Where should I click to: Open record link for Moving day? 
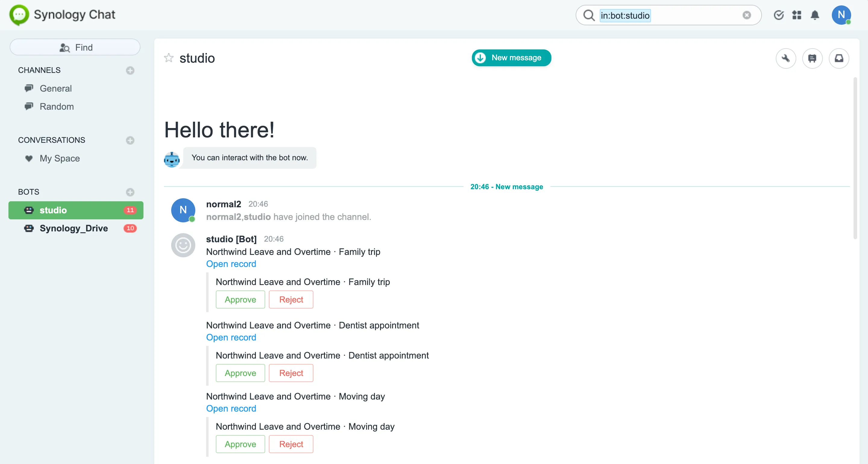point(231,408)
